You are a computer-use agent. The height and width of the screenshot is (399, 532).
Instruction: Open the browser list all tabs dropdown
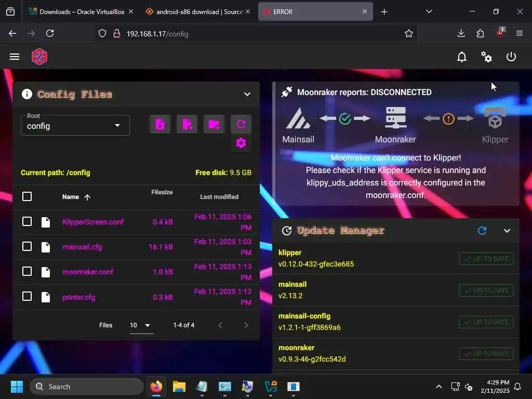429,11
